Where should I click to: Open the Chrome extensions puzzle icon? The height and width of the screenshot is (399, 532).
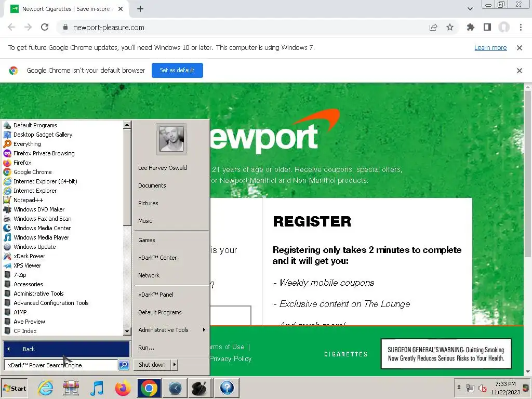click(x=471, y=27)
